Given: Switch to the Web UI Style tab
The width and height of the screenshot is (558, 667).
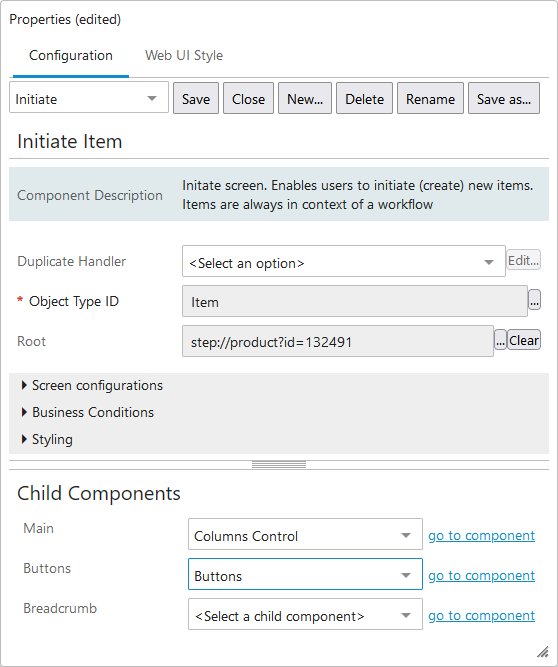Looking at the screenshot, I should [184, 55].
